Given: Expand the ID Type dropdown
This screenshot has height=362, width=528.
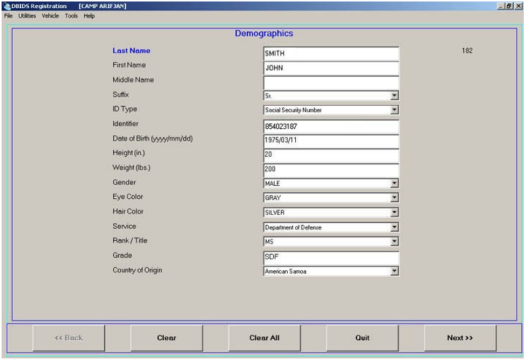Looking at the screenshot, I should pyautogui.click(x=394, y=110).
